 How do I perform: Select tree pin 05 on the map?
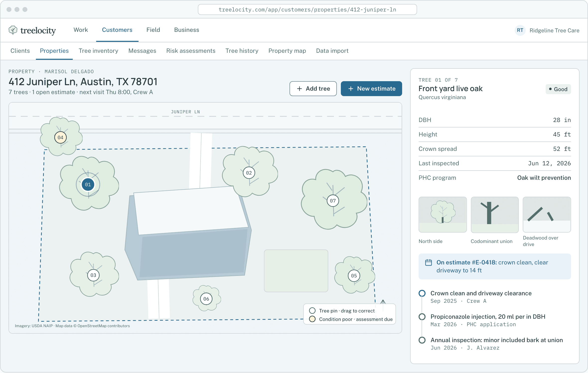coord(354,276)
